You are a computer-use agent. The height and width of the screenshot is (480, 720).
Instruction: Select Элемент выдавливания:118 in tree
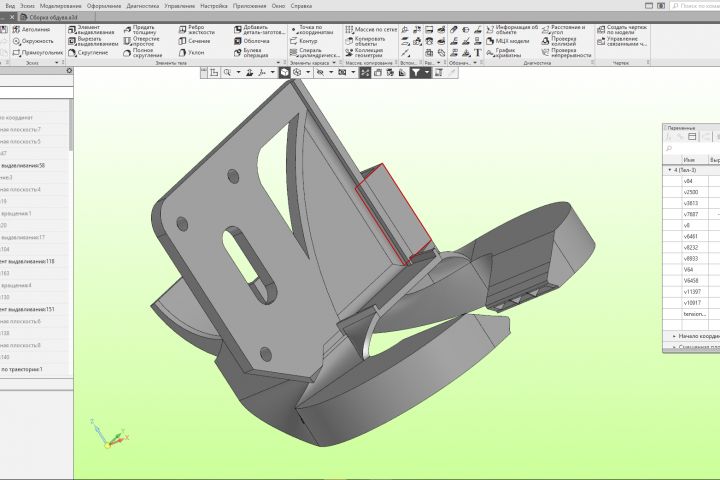pyautogui.click(x=28, y=261)
